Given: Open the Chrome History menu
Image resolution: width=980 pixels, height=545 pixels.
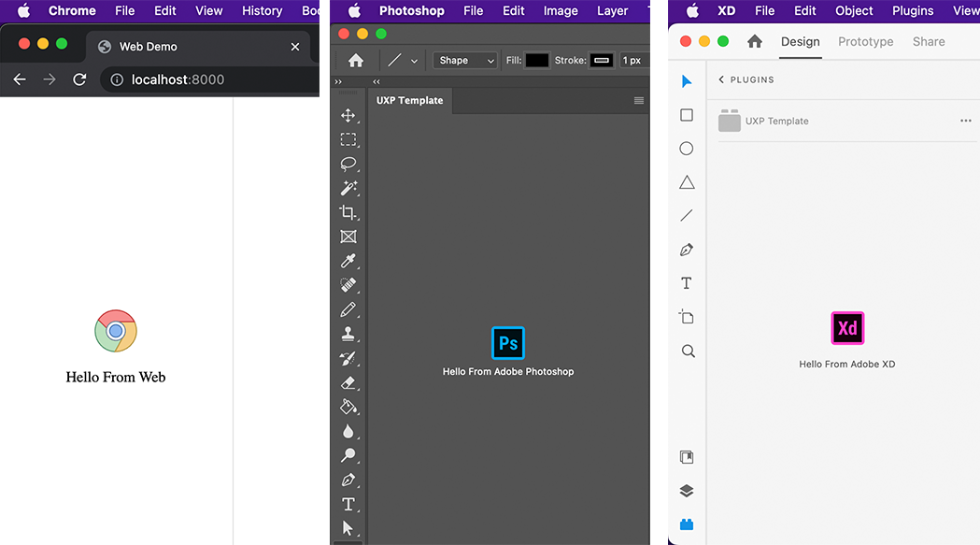Looking at the screenshot, I should pos(262,10).
